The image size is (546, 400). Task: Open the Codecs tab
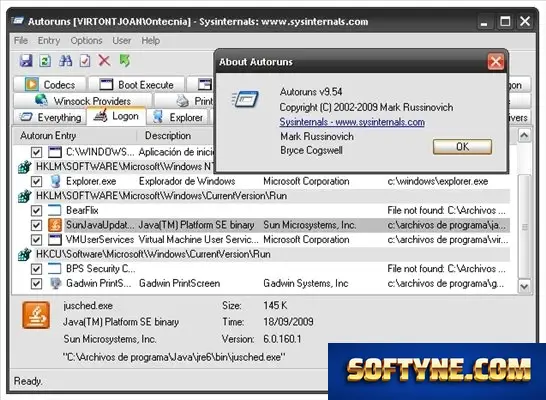tap(50, 85)
